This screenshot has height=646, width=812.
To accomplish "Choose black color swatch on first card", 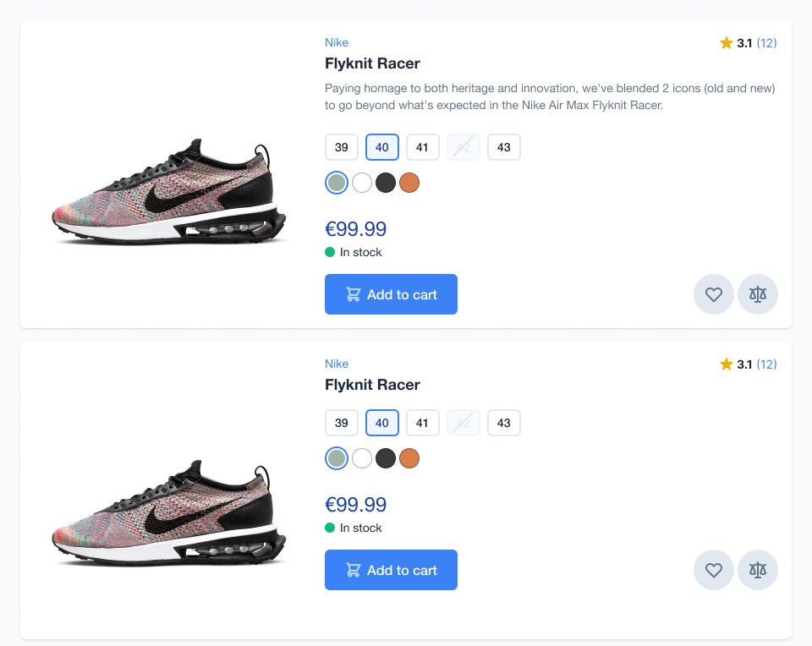I will point(386,183).
